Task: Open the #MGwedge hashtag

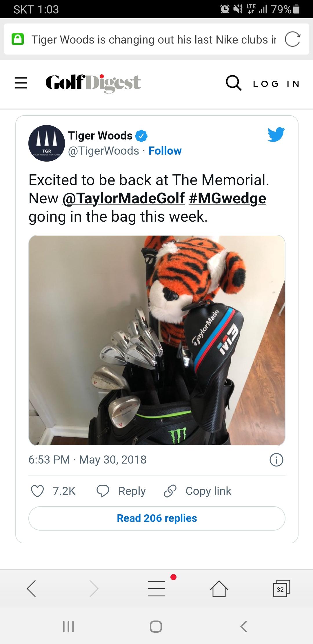Action: tap(227, 198)
